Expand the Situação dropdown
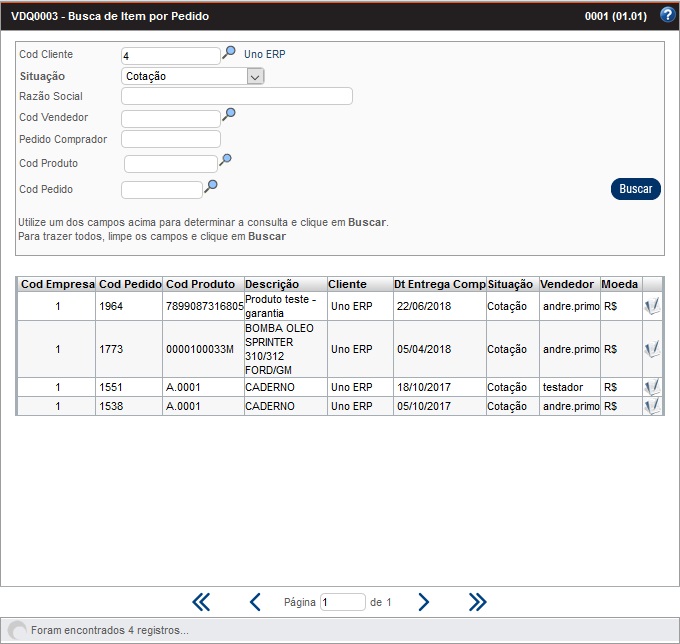This screenshot has width=680, height=644. pos(255,76)
